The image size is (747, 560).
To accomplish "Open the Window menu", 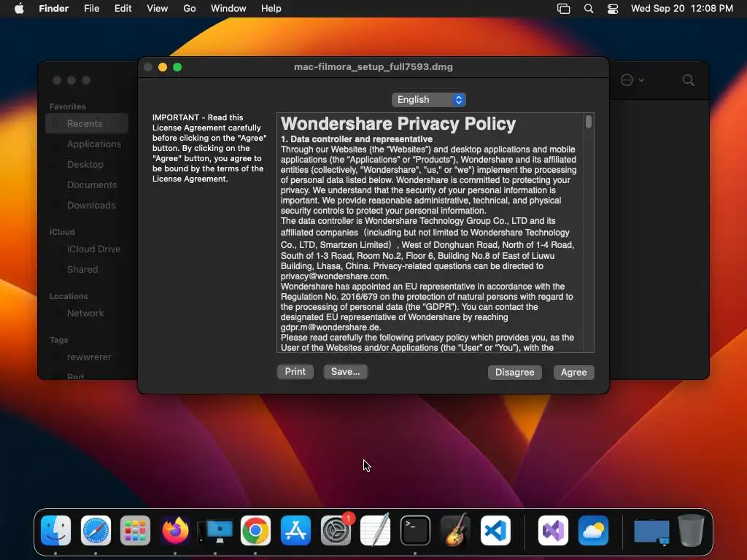I will [x=228, y=9].
